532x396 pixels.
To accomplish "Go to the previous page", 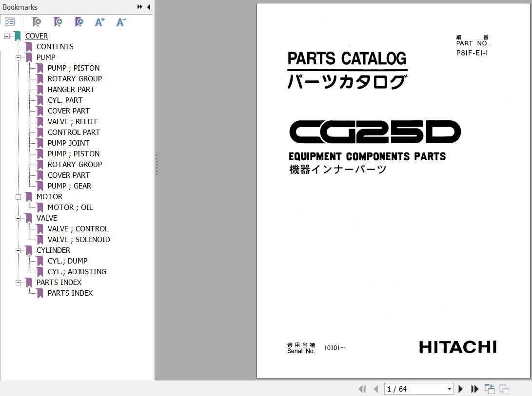I will 375,389.
